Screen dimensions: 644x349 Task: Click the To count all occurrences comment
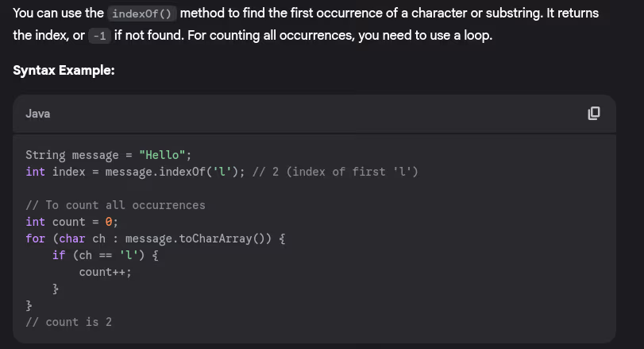[115, 205]
